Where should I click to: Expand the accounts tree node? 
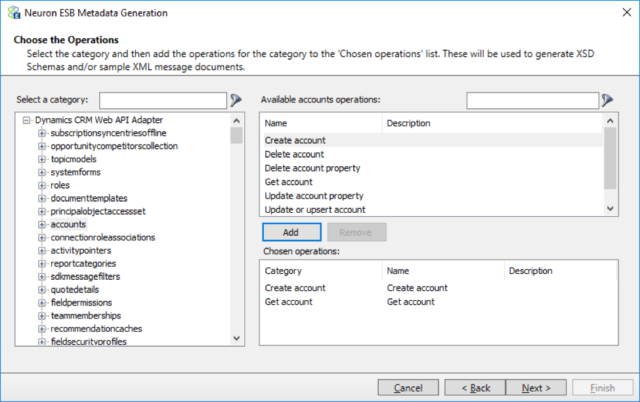42,224
